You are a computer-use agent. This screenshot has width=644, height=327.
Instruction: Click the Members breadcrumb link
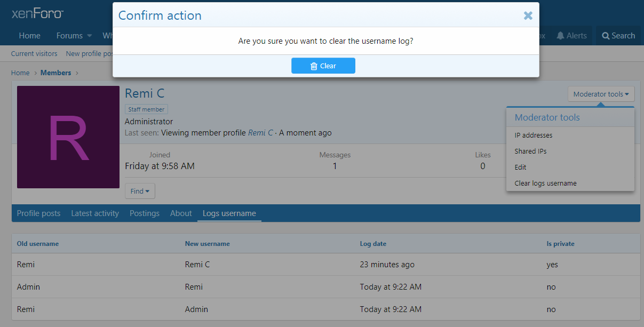point(55,73)
